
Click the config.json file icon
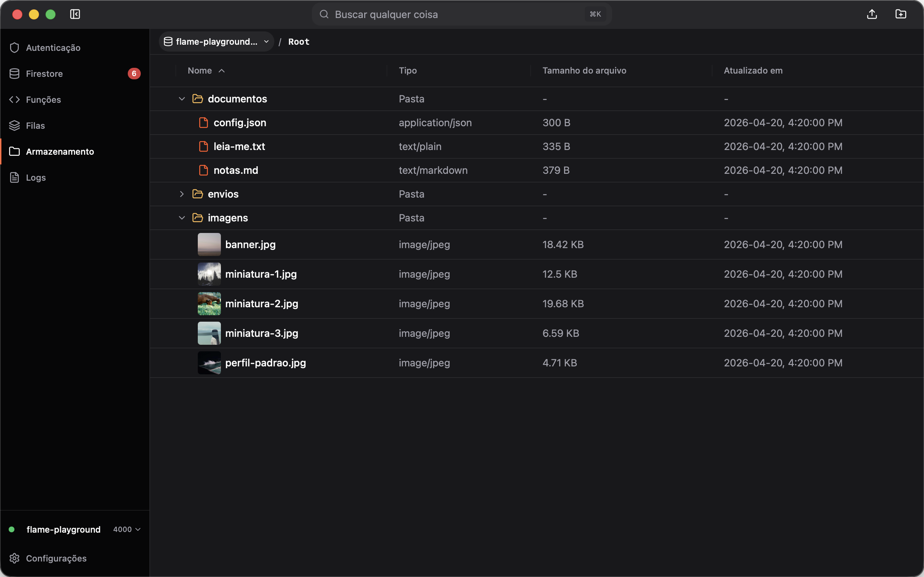tap(204, 123)
